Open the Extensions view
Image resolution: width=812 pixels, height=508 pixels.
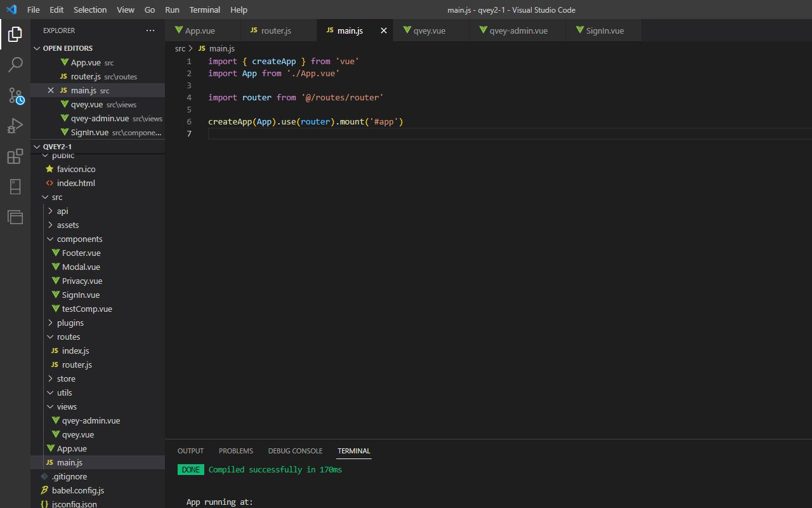pos(15,156)
